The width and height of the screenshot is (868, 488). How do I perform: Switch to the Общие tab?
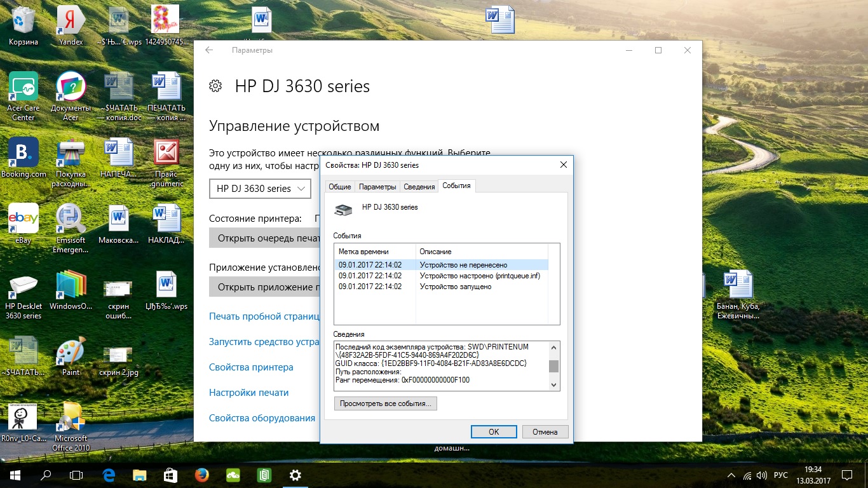click(339, 187)
